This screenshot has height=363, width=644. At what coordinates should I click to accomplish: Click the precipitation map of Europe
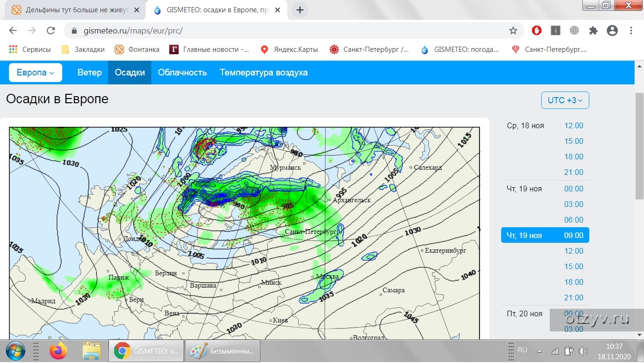tap(244, 233)
